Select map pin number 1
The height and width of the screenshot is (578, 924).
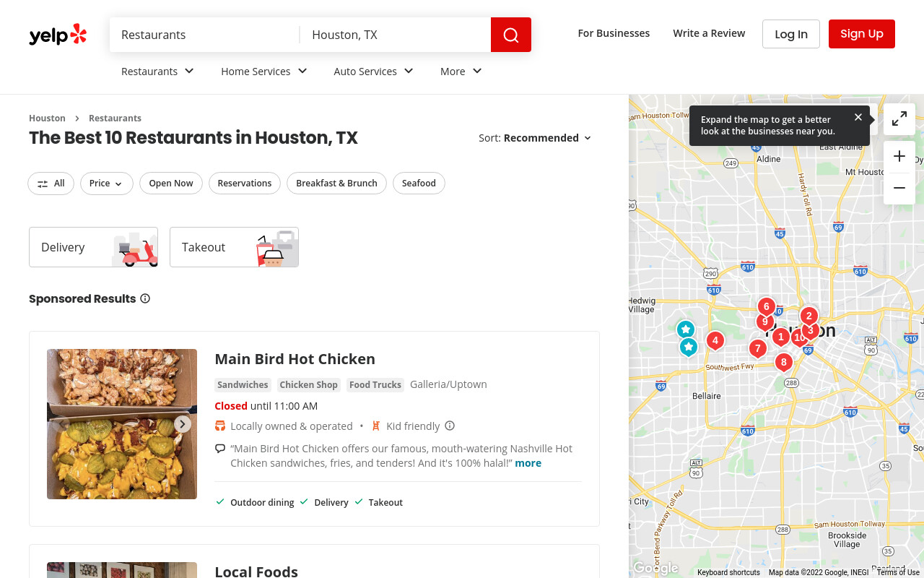coord(780,337)
